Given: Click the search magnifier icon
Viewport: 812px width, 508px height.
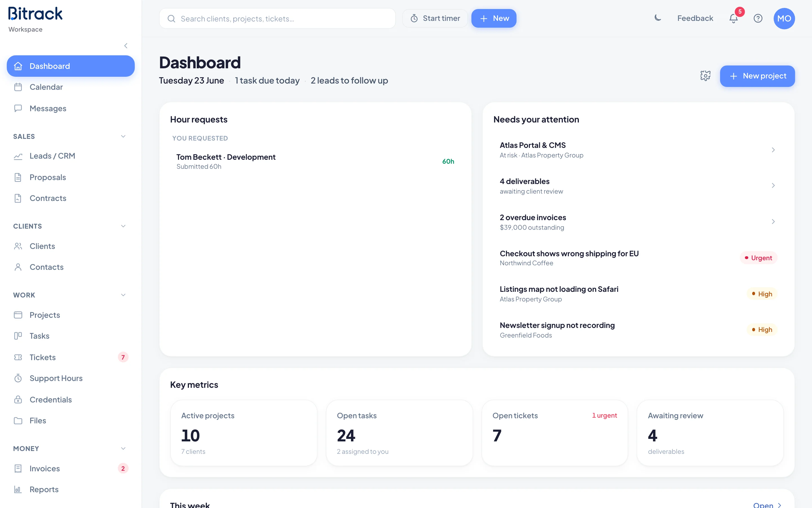Looking at the screenshot, I should (x=171, y=18).
